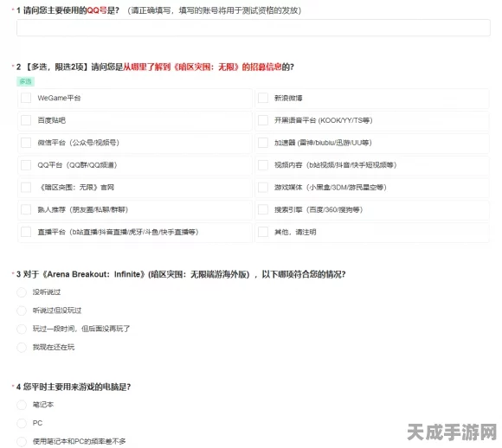Viewport: 502px width, 448px height.
Task: Click question 4 title about 电脑
Action: click(74, 387)
